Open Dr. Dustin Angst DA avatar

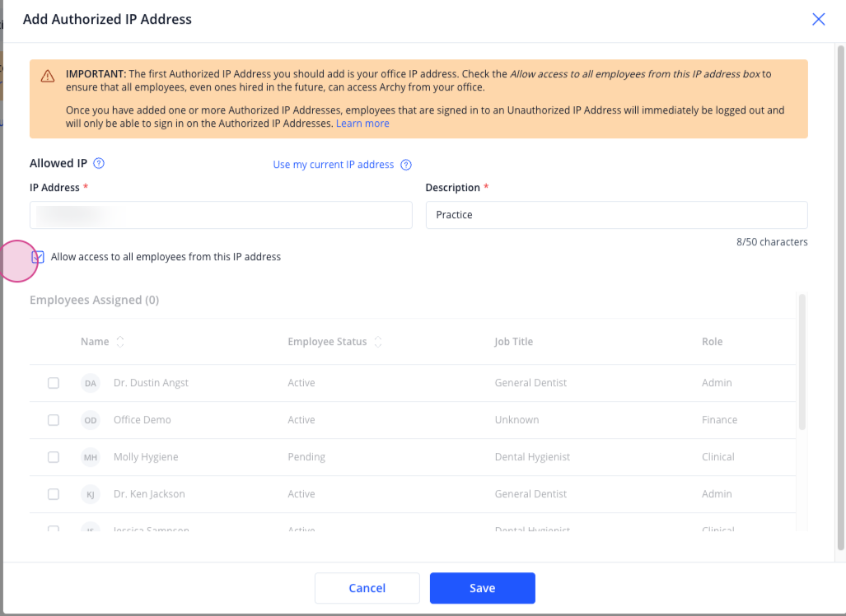(90, 383)
